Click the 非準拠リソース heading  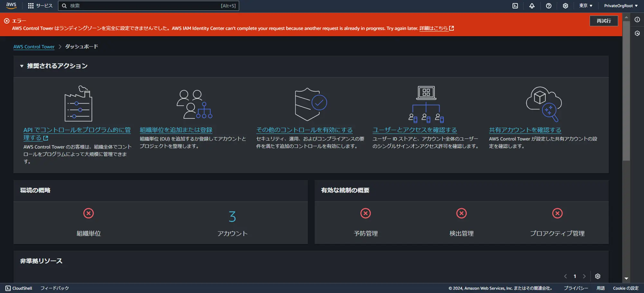pos(41,261)
